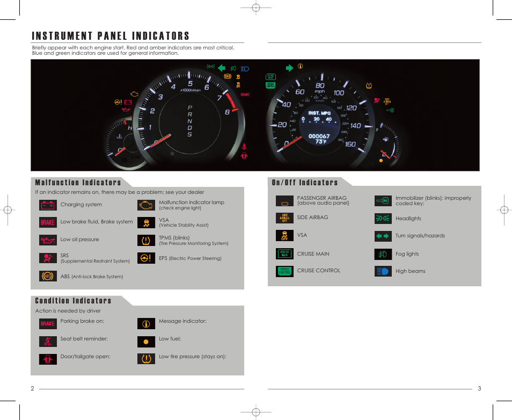Click the On/Off Indicators section heading
The image size is (512, 420).
[x=305, y=183]
